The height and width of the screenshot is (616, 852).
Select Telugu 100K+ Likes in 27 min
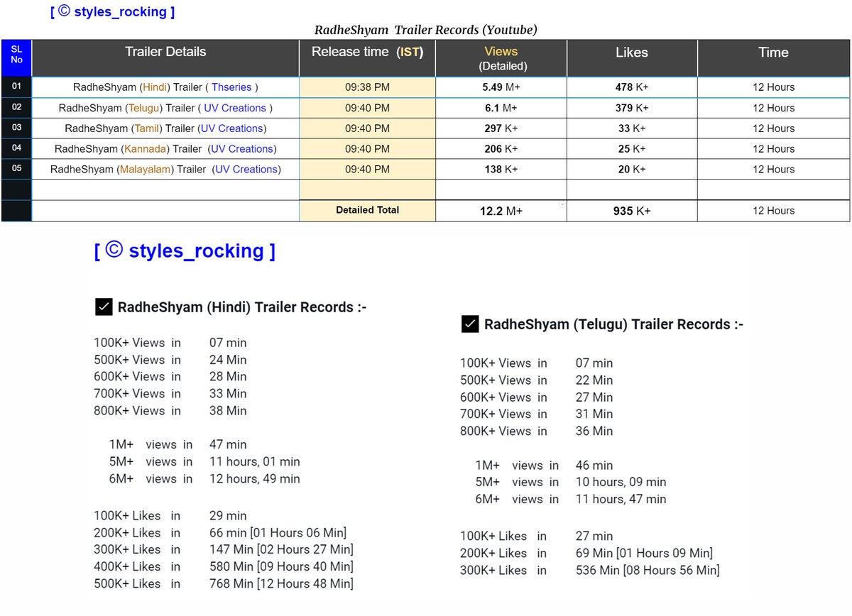pos(537,537)
